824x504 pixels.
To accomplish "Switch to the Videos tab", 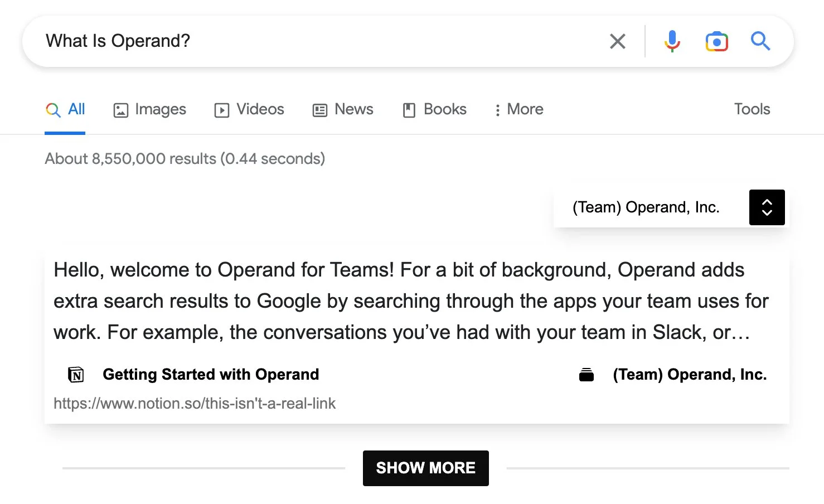I will point(249,109).
